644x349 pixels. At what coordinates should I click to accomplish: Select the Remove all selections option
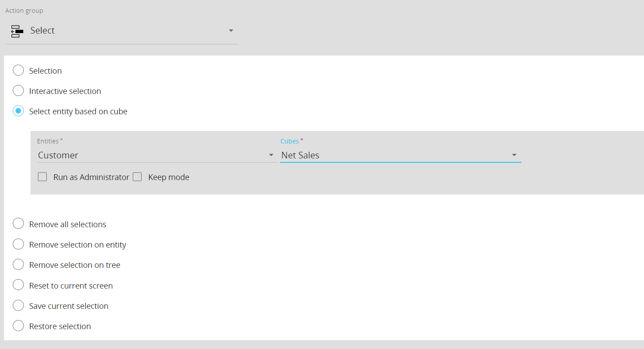click(x=18, y=224)
